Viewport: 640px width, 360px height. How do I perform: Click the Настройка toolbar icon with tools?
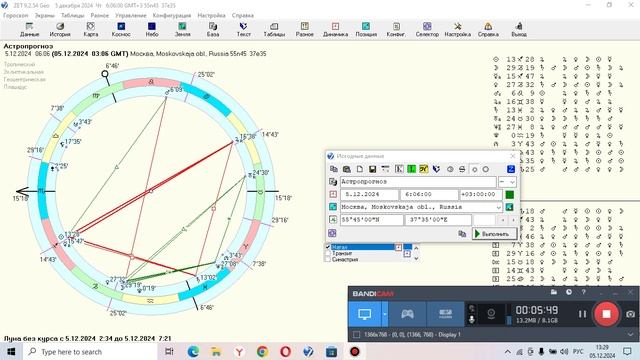pos(458,29)
